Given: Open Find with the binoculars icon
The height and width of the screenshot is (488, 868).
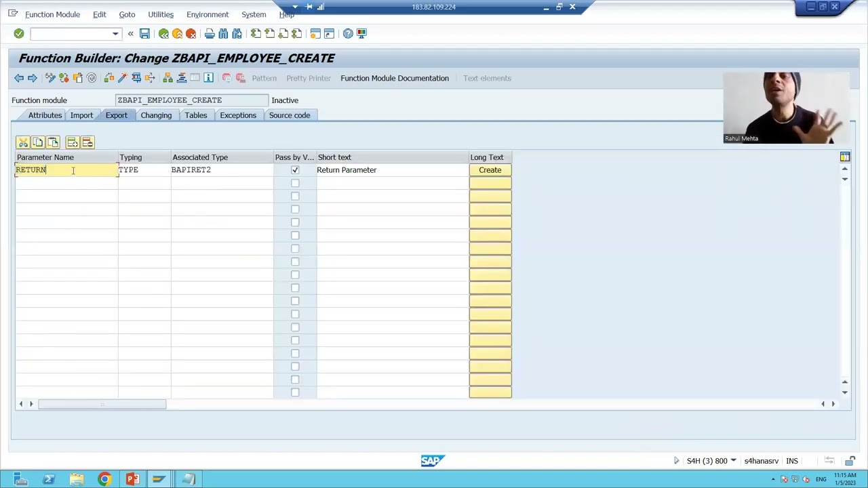Looking at the screenshot, I should tap(223, 33).
